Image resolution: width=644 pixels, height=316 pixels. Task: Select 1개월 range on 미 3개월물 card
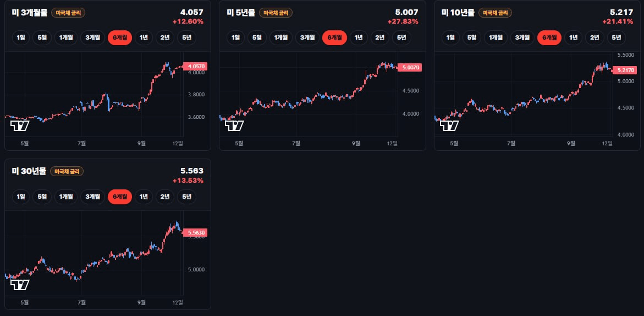65,38
